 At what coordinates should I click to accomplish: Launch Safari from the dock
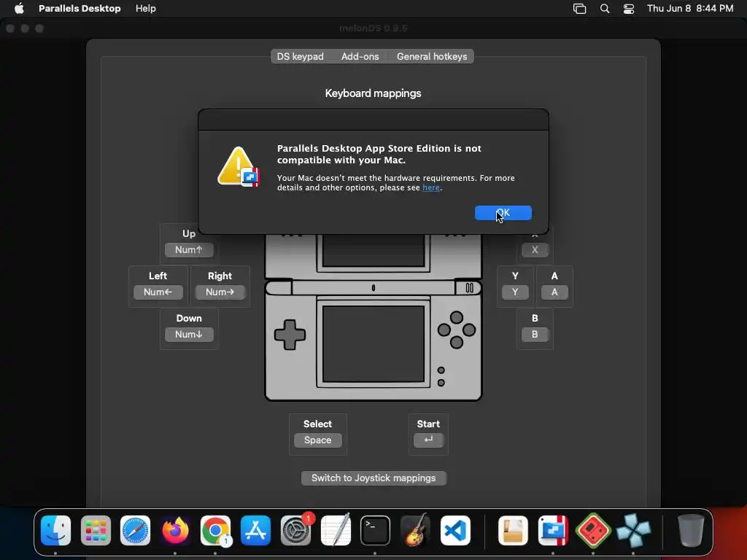135,531
